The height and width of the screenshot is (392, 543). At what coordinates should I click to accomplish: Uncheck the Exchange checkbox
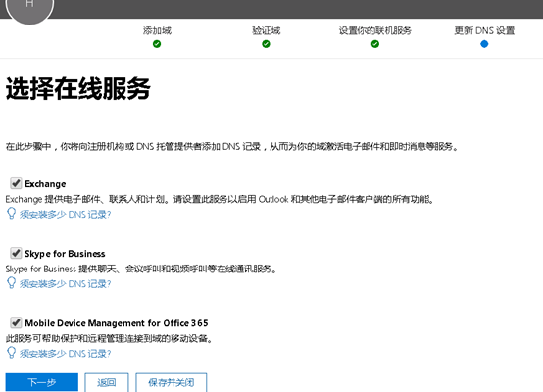(x=16, y=183)
